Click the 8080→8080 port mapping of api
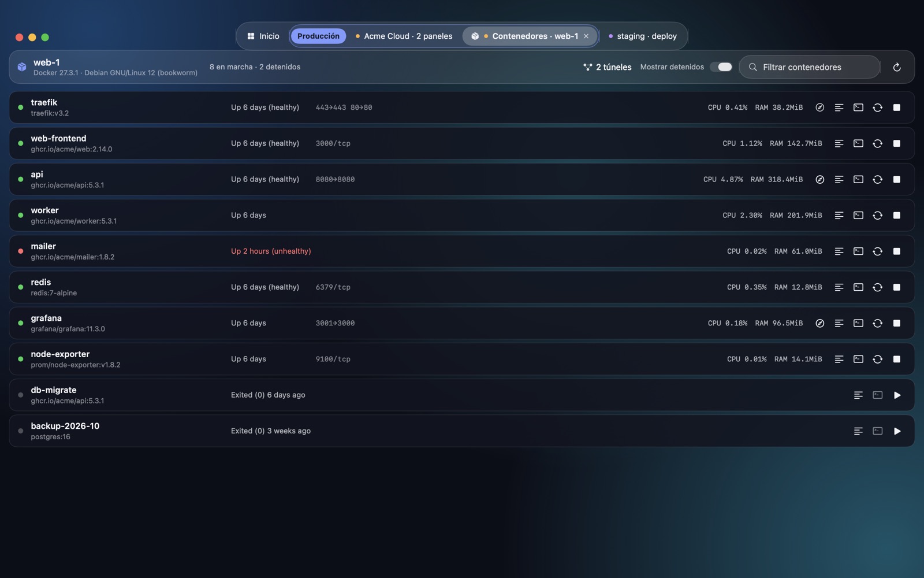The height and width of the screenshot is (578, 924). click(335, 179)
